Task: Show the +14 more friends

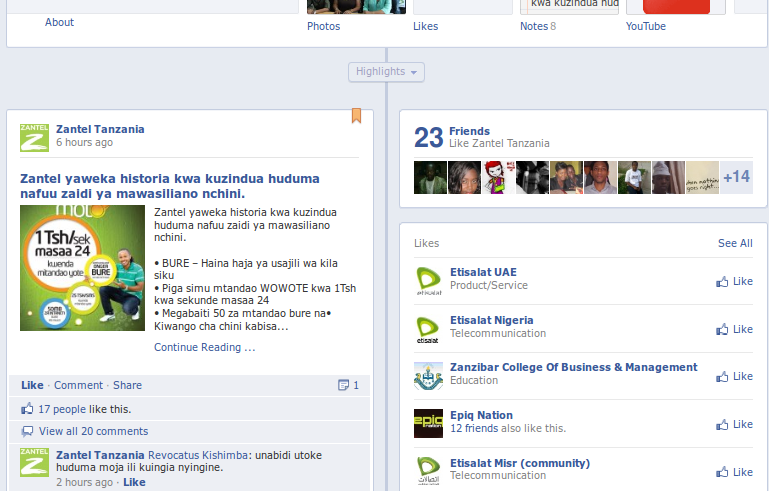Action: click(737, 177)
